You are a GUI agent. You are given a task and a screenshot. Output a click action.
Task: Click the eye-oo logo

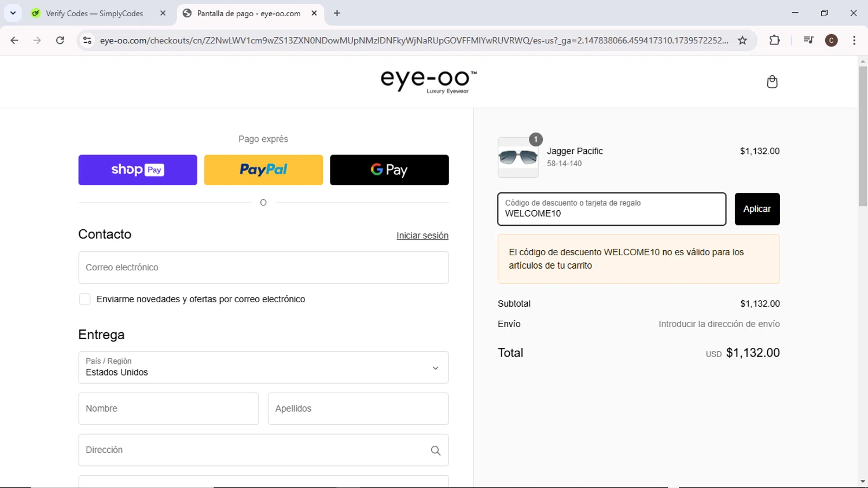[429, 82]
